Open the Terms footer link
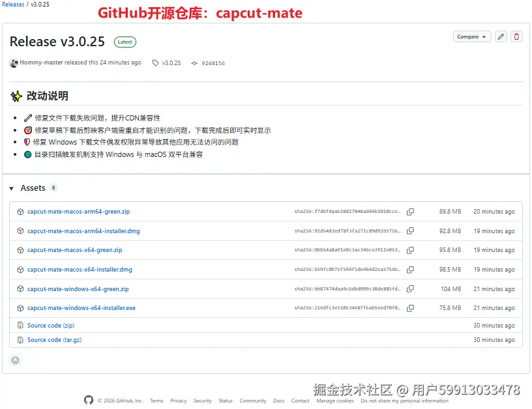Viewport: 532px width, 409px height. (x=156, y=401)
